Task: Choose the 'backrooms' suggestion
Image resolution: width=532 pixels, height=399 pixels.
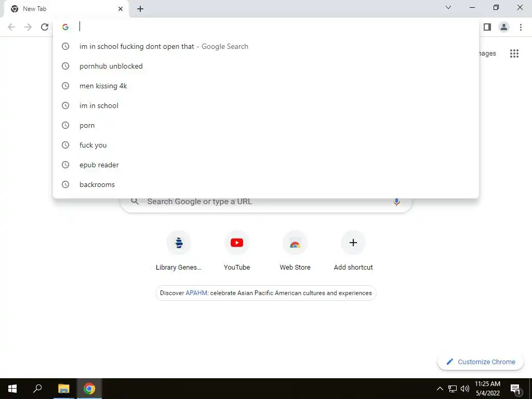Action: click(x=266, y=184)
